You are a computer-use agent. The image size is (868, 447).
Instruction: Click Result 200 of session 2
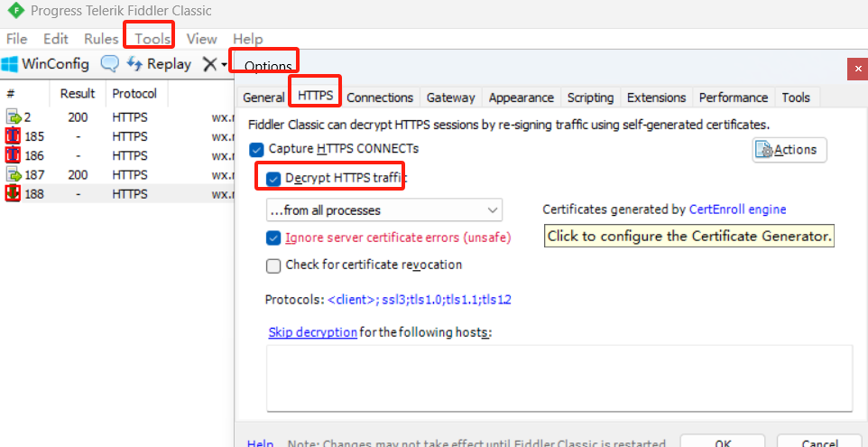tap(78, 117)
